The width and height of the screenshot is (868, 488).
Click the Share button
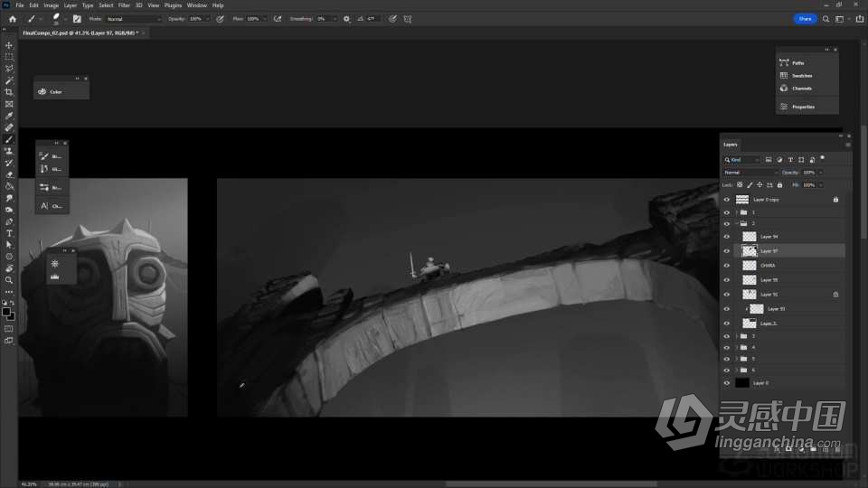pos(805,19)
